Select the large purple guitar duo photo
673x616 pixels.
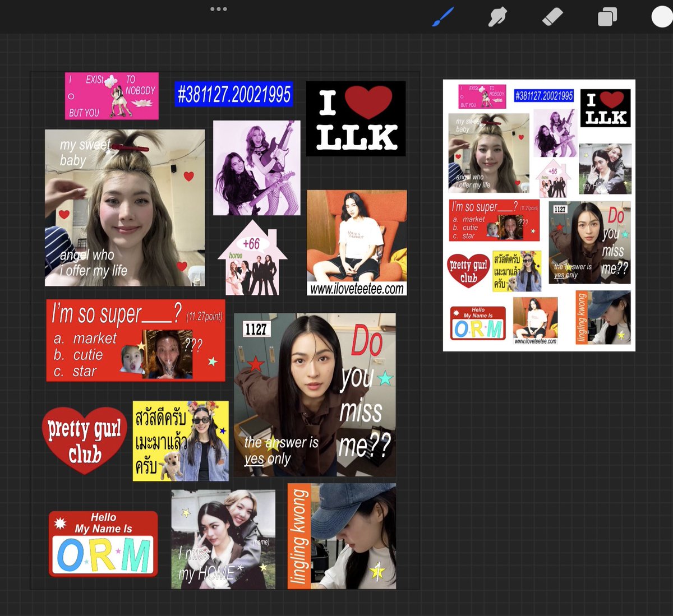(257, 168)
